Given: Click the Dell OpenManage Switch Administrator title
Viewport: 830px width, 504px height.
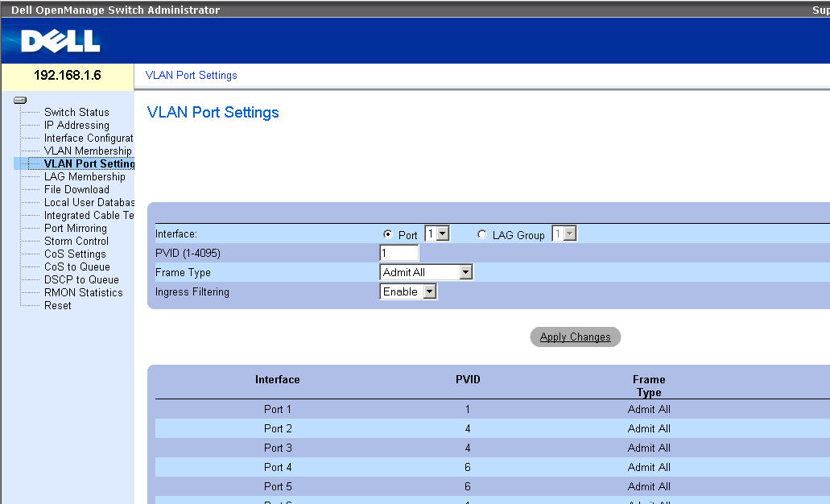Looking at the screenshot, I should point(115,10).
